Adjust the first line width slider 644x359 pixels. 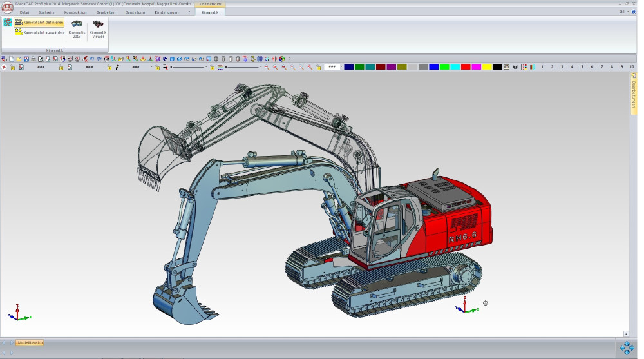pyautogui.click(x=187, y=67)
